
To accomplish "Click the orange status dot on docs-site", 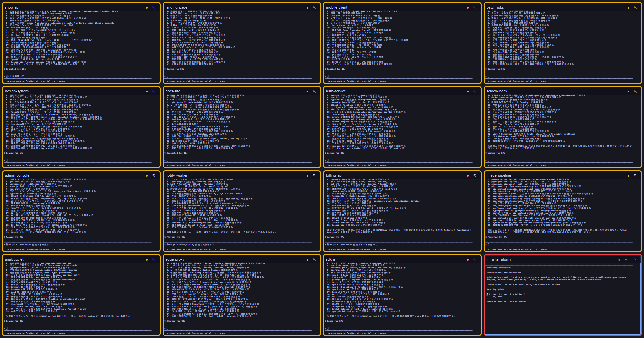I will tap(307, 91).
